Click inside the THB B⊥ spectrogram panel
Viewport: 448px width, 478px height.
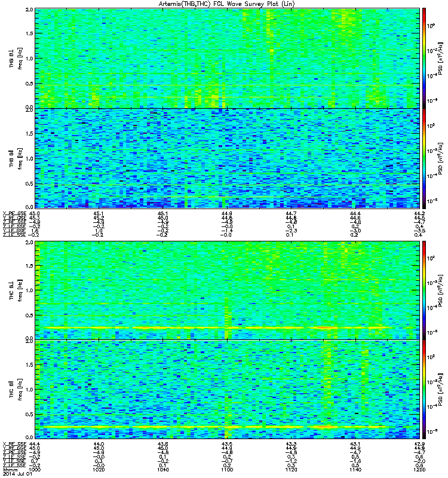(x=227, y=58)
